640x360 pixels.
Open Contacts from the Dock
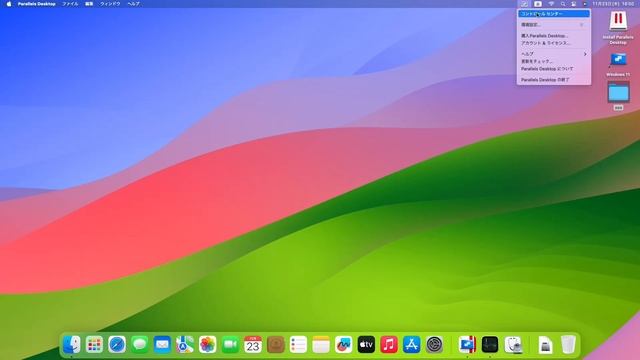pos(276,344)
